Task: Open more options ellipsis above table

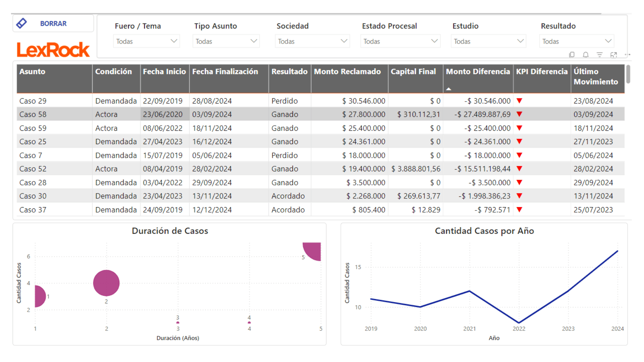Action: point(627,55)
